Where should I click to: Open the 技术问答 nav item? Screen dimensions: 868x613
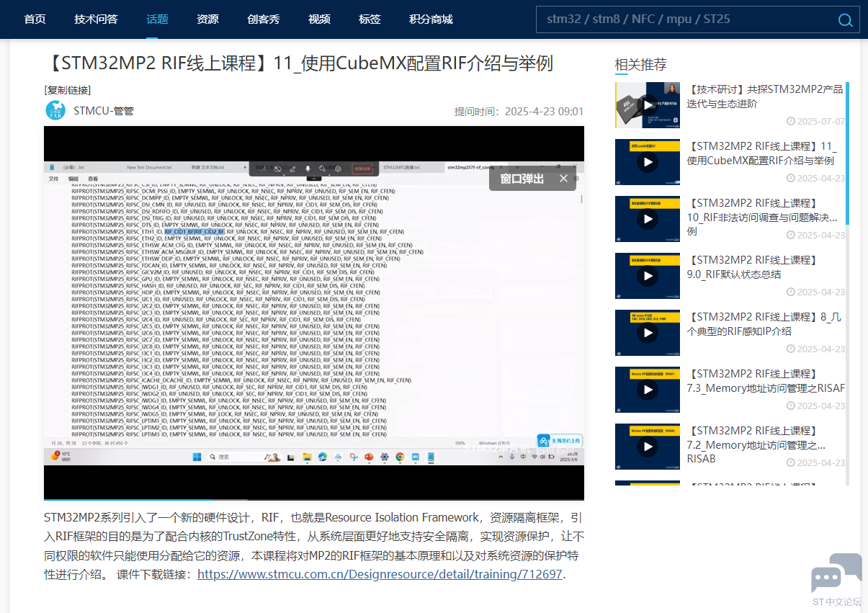click(x=96, y=19)
